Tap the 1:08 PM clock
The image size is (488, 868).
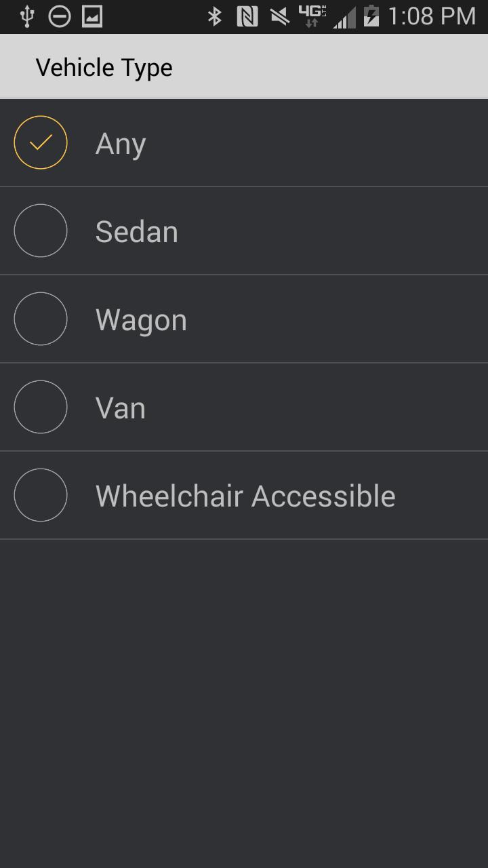432,16
